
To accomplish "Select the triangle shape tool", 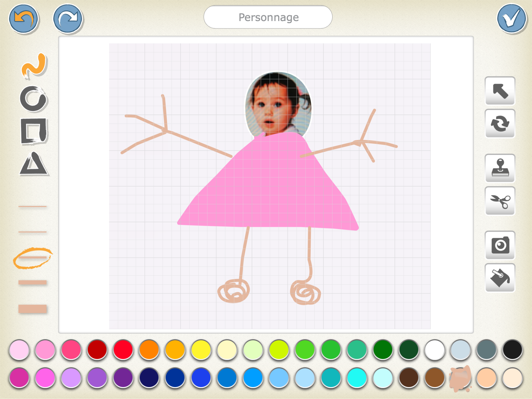I will pyautogui.click(x=34, y=164).
